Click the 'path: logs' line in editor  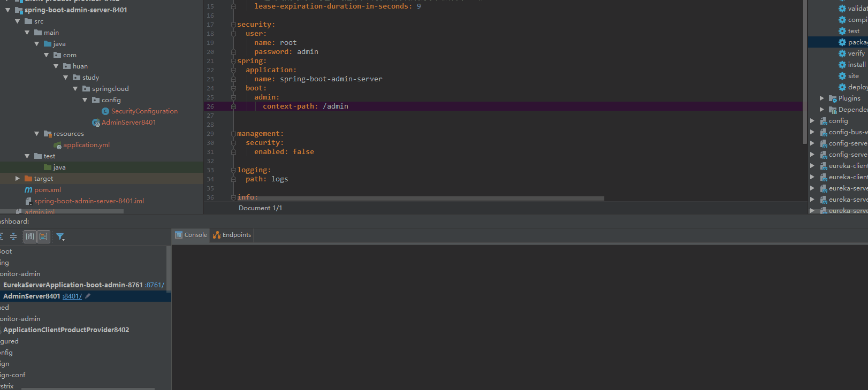(267, 179)
